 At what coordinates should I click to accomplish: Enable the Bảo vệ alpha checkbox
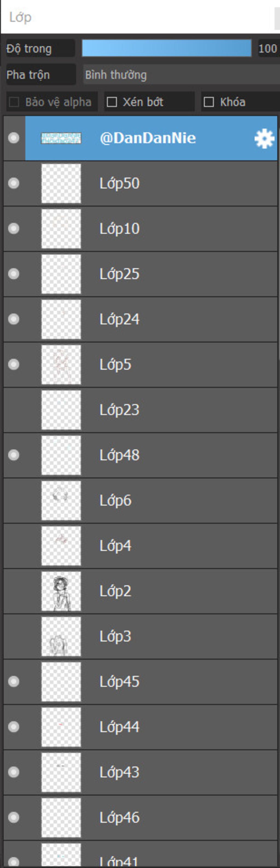14,102
